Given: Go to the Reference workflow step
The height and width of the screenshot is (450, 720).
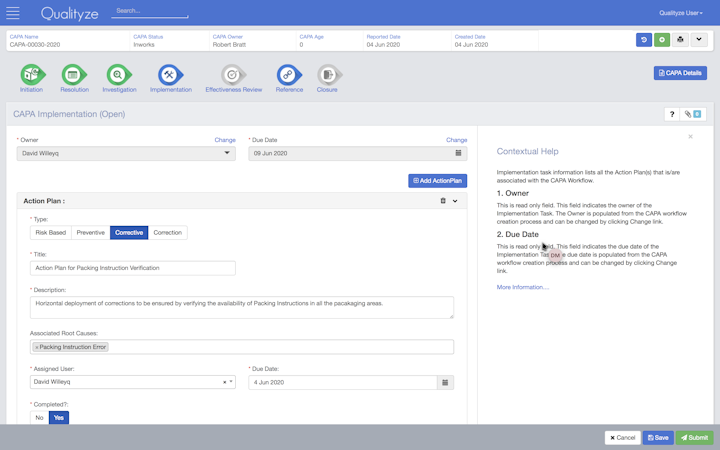Looking at the screenshot, I should coord(288,75).
